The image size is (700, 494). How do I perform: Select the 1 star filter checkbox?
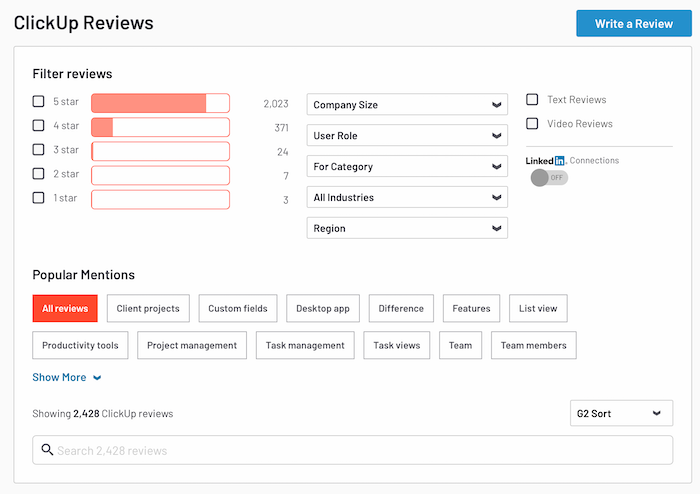[38, 198]
